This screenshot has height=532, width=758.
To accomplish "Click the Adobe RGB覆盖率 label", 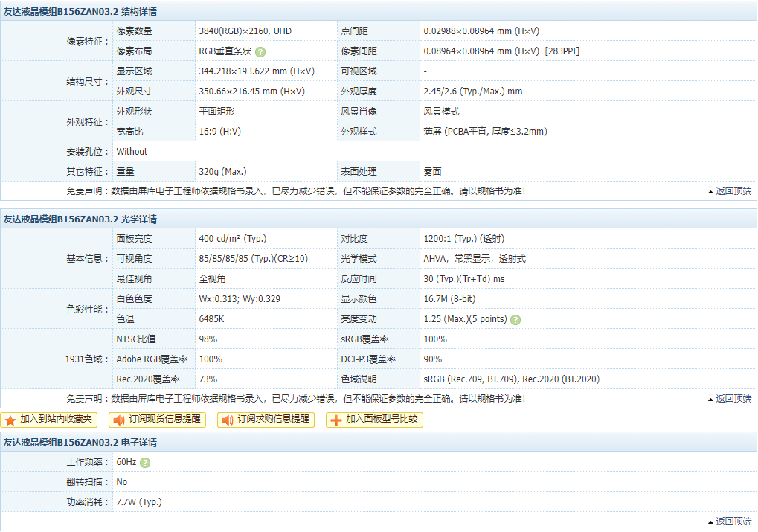I will [x=152, y=359].
